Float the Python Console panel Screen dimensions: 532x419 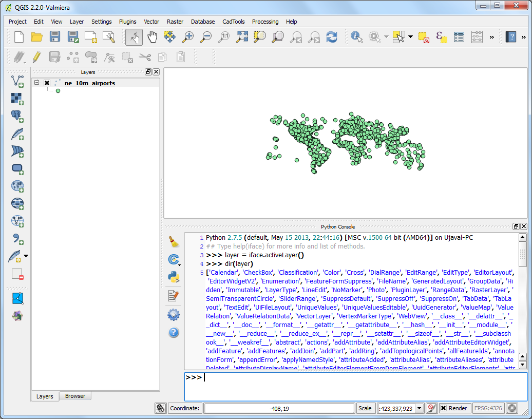(516, 226)
